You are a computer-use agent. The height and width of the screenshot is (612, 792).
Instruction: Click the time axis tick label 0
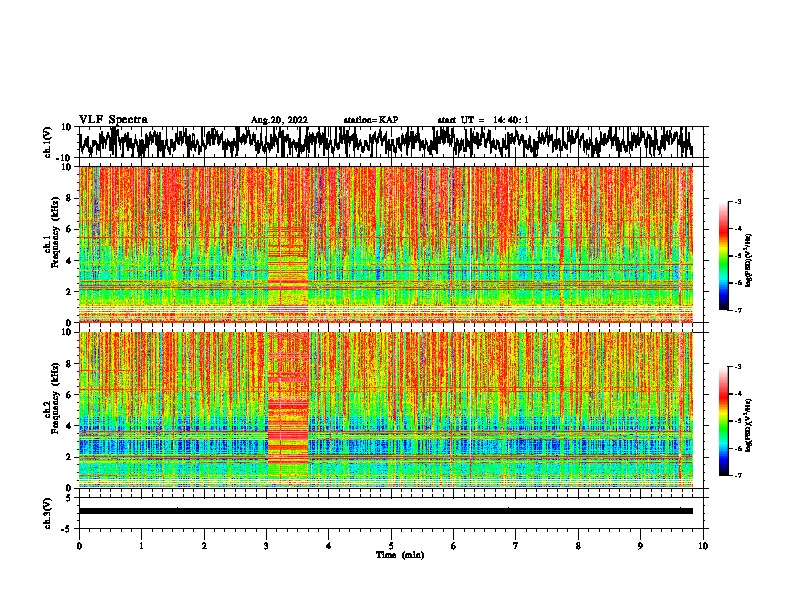tap(79, 546)
